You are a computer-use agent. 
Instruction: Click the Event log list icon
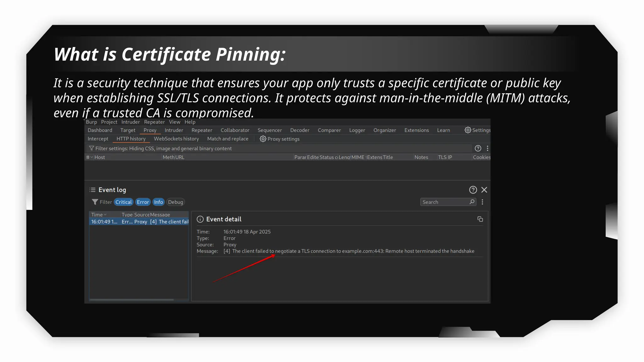pyautogui.click(x=92, y=190)
